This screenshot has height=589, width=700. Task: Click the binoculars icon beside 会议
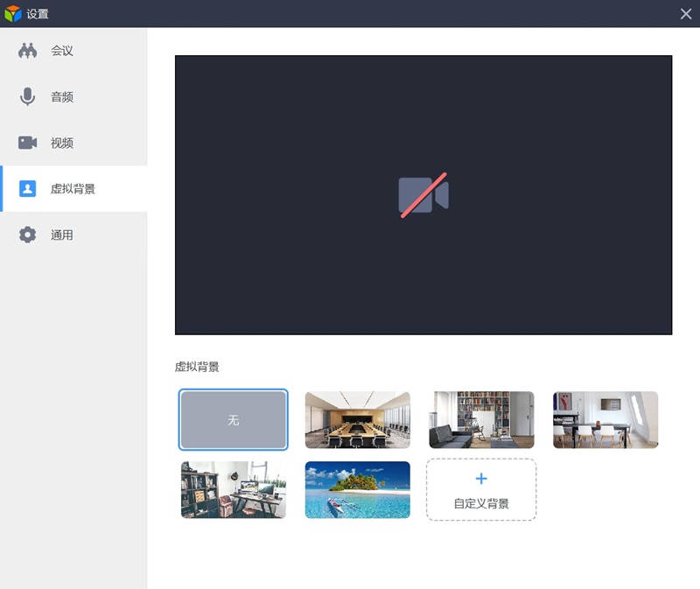tap(28, 51)
